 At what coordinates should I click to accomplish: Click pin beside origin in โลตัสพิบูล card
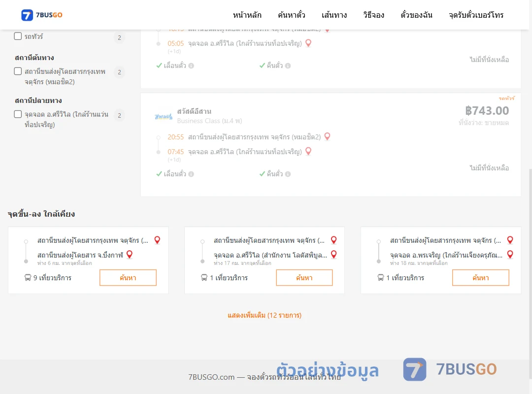click(x=334, y=240)
